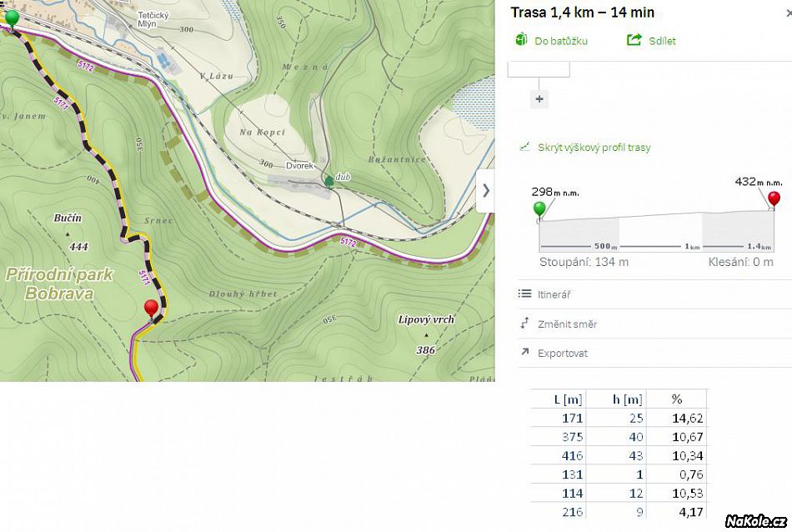Click the Lipový vrch peak label on map
Image resolution: width=792 pixels, height=532 pixels.
(426, 319)
